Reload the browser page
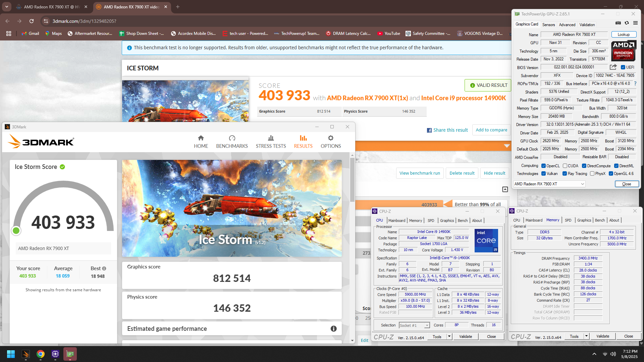This screenshot has width=644, height=362. (x=32, y=21)
